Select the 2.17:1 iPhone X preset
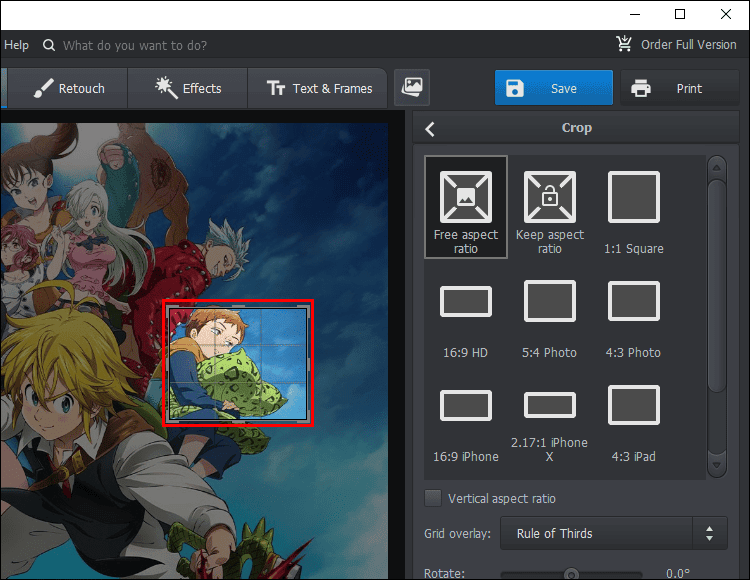The height and width of the screenshot is (580, 750). coord(550,406)
